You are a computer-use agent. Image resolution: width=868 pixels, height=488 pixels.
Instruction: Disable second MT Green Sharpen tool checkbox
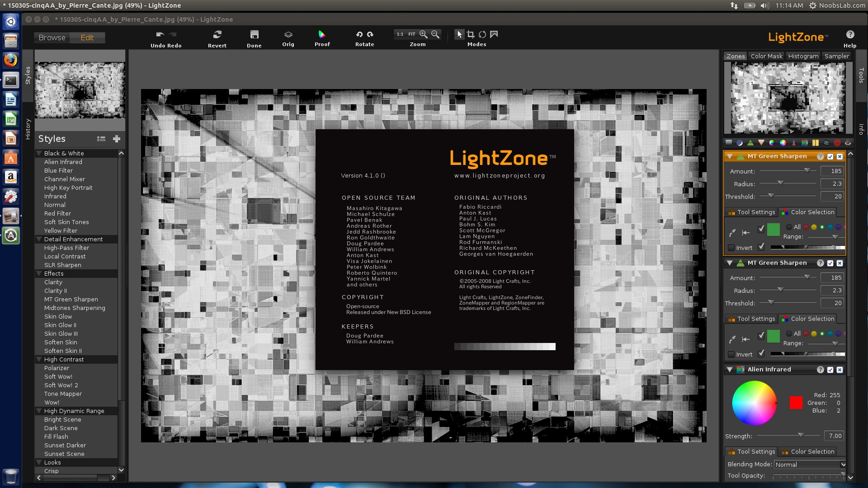[830, 263]
